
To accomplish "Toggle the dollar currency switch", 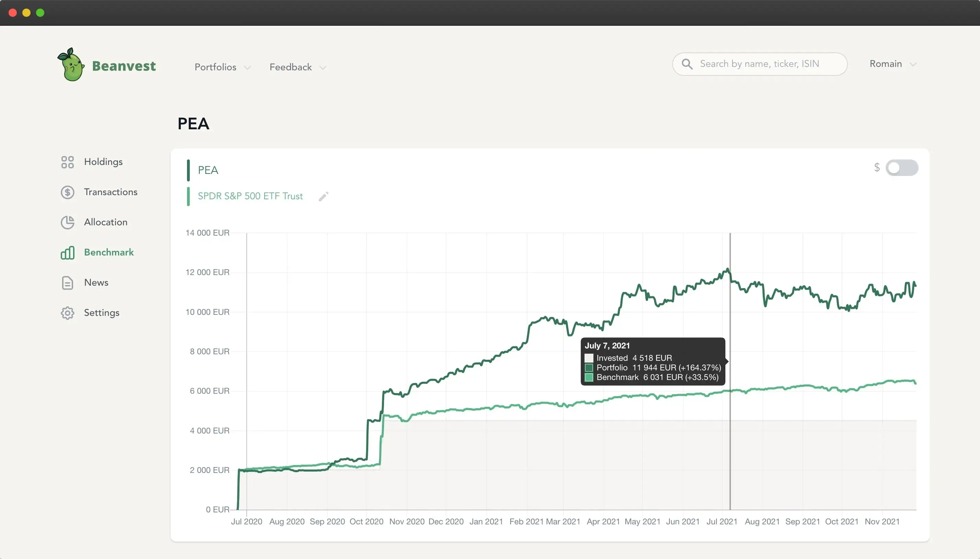I will pos(901,168).
